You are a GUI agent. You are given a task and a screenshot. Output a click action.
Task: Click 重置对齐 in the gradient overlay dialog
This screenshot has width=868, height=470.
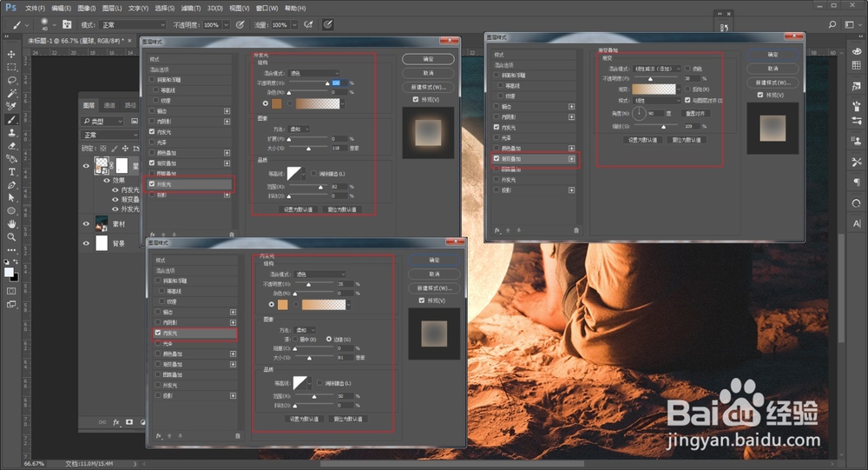pyautogui.click(x=695, y=113)
